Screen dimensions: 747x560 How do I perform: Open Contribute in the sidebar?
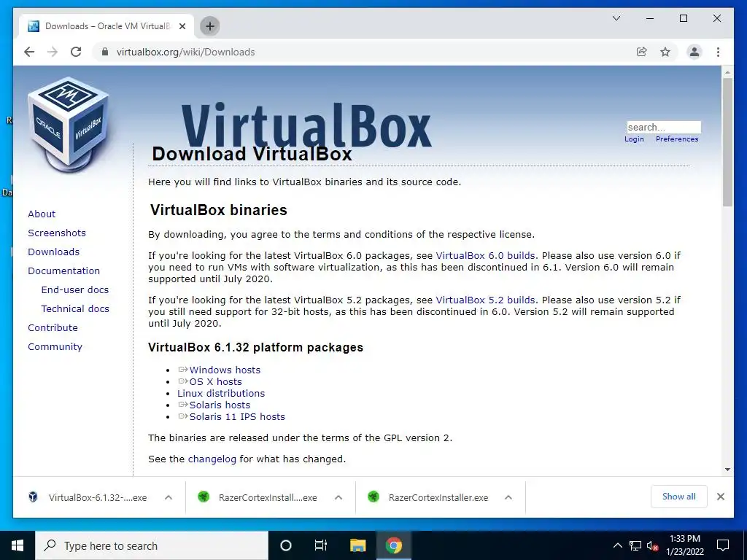(x=53, y=328)
